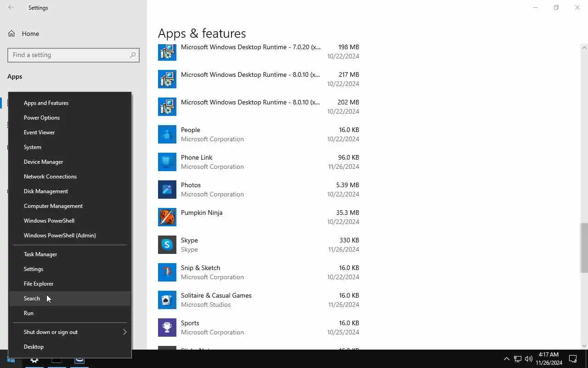Click the Sports app name
Screen dimensions: 588x368
190,323
